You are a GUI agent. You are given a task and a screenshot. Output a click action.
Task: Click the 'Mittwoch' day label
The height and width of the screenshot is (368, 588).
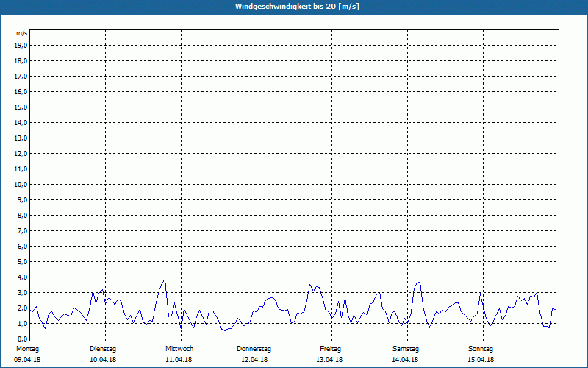tap(179, 349)
